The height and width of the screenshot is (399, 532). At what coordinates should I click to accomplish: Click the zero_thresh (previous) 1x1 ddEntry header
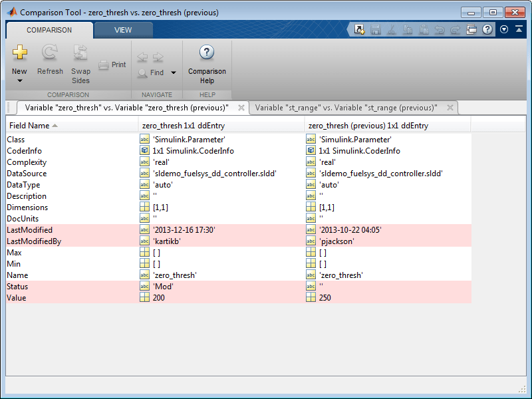coord(388,126)
